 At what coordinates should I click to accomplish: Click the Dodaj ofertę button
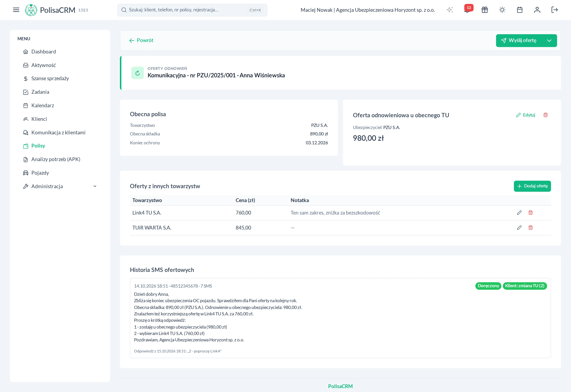click(532, 186)
